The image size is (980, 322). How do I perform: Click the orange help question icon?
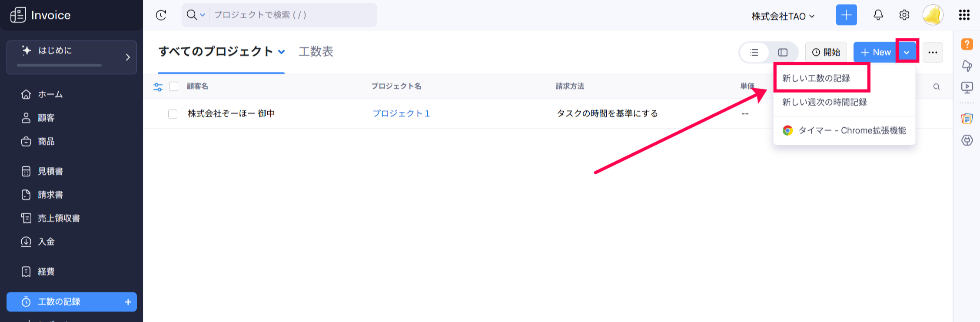pyautogui.click(x=967, y=44)
